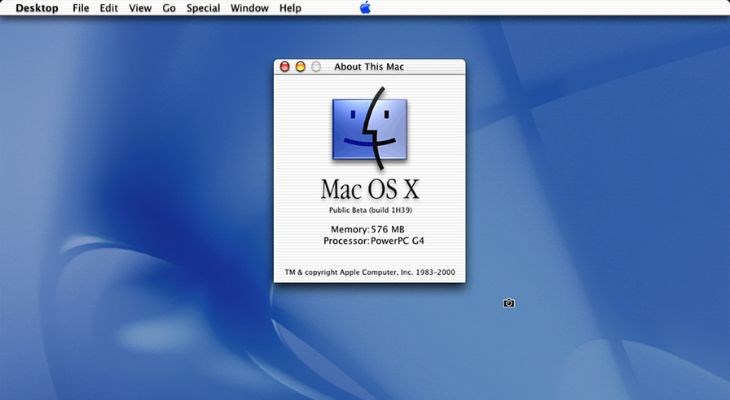Click the Processor: PowerPC G4 line
The height and width of the screenshot is (400, 730).
pyautogui.click(x=374, y=241)
